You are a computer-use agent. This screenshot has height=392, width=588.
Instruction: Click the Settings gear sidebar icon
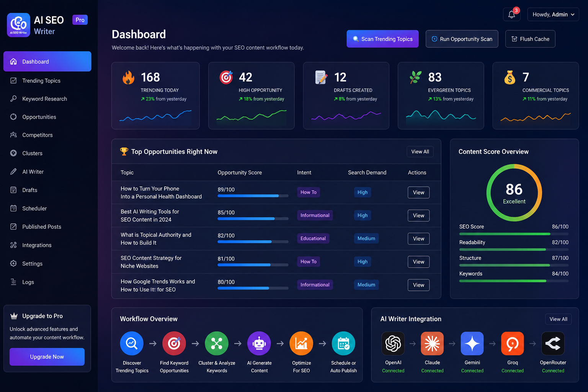tap(13, 263)
